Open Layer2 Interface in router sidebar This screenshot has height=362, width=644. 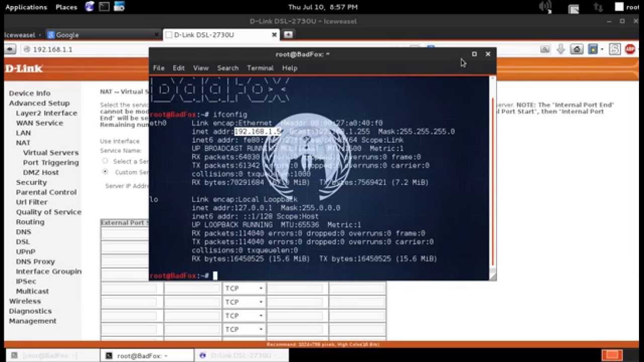tap(46, 113)
